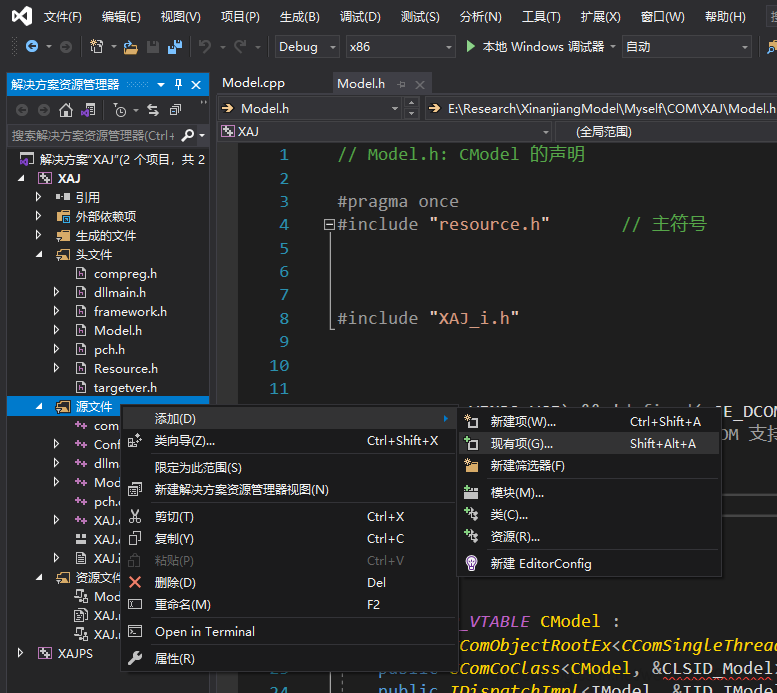Open the x86 platform dropdown
Image resolution: width=777 pixels, height=693 pixels.
[399, 47]
